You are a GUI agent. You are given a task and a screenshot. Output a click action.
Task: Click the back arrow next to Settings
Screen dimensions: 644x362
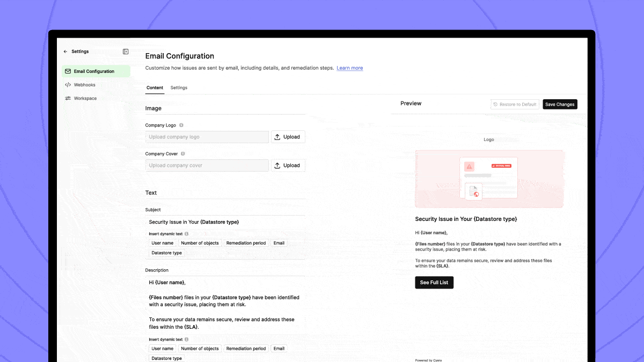pos(65,51)
